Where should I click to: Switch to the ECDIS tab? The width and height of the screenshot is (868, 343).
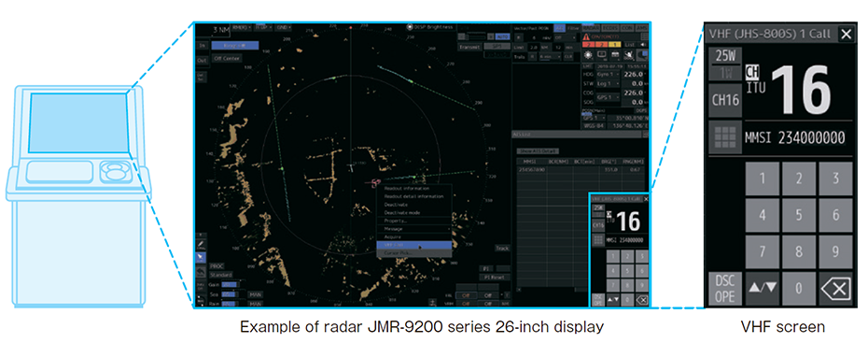coord(610,28)
